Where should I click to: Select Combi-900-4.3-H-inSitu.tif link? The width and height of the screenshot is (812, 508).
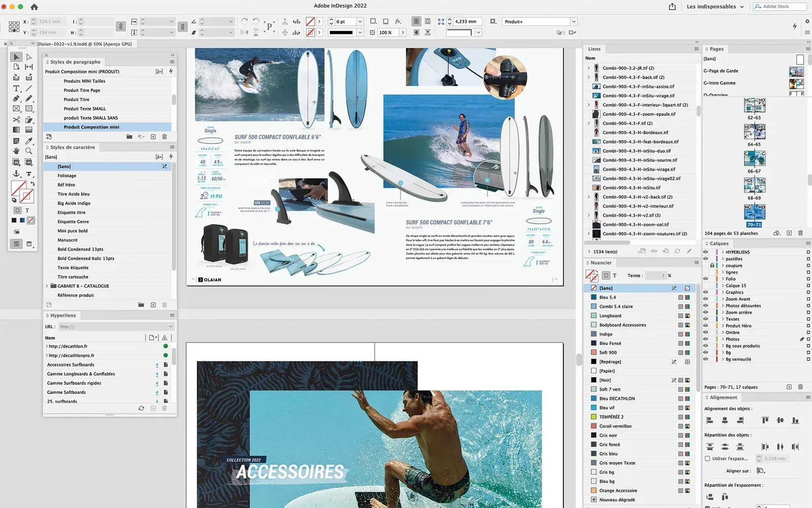tap(641, 188)
